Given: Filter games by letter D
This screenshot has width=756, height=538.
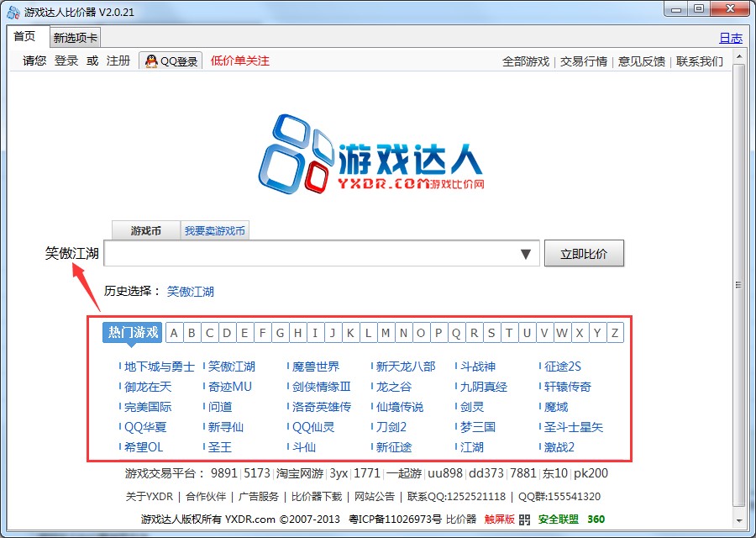Looking at the screenshot, I should click(227, 333).
